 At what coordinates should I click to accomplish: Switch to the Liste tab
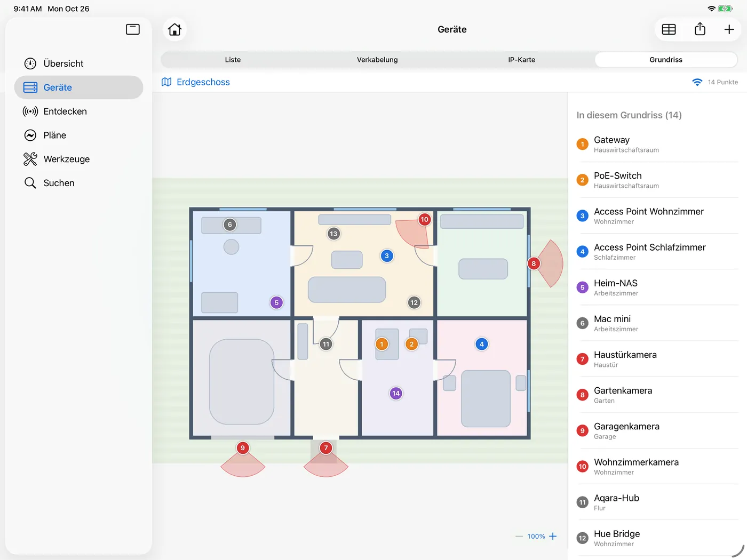point(233,60)
